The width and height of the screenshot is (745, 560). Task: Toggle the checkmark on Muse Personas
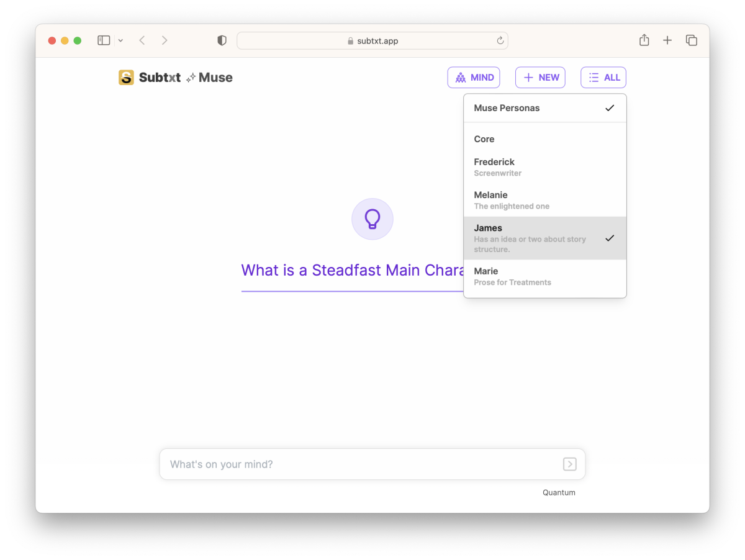point(610,107)
